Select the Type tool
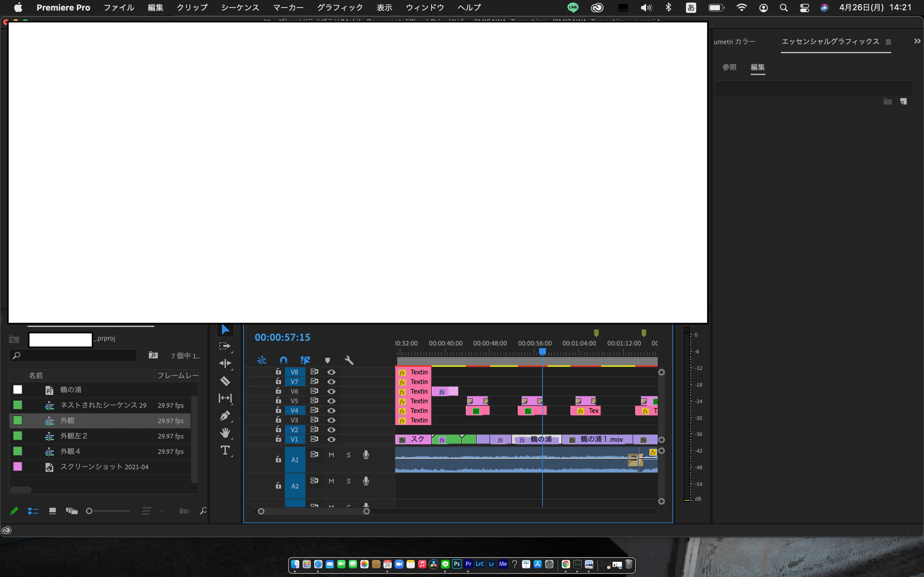 tap(225, 450)
